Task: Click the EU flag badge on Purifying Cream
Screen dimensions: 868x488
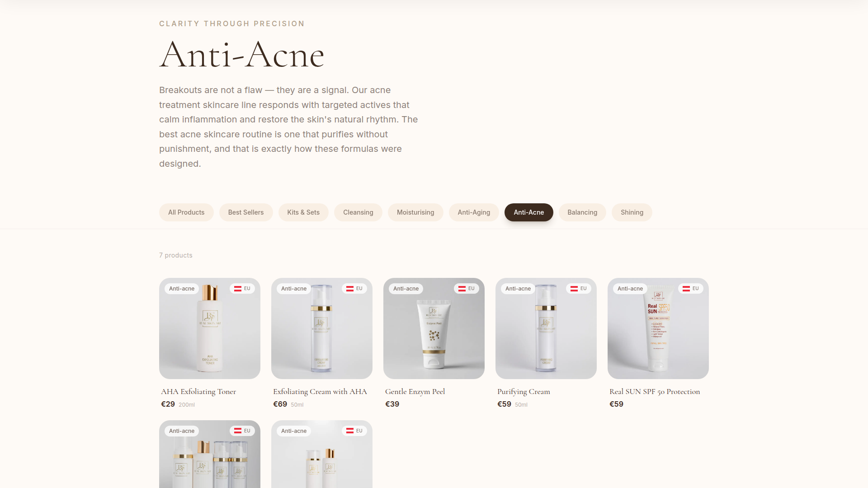Action: click(578, 289)
